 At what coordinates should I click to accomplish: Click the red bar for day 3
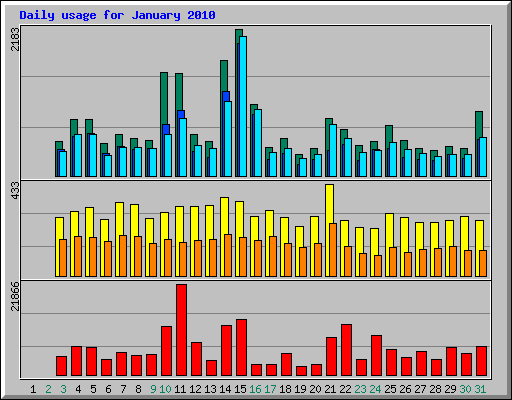[61, 366]
